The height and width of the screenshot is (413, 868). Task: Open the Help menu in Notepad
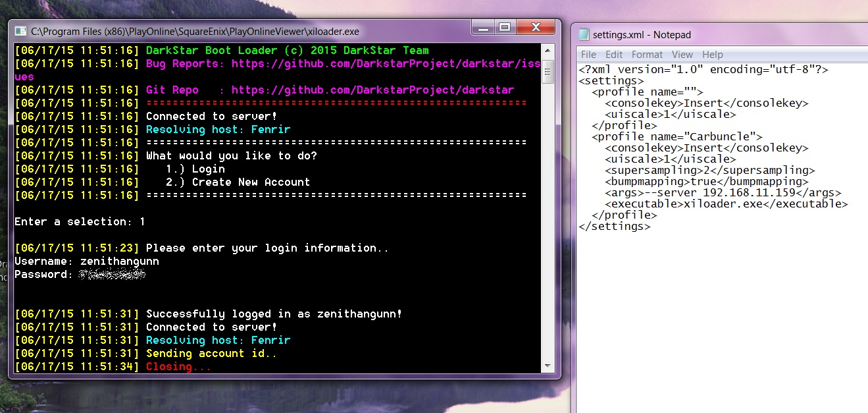tap(712, 55)
